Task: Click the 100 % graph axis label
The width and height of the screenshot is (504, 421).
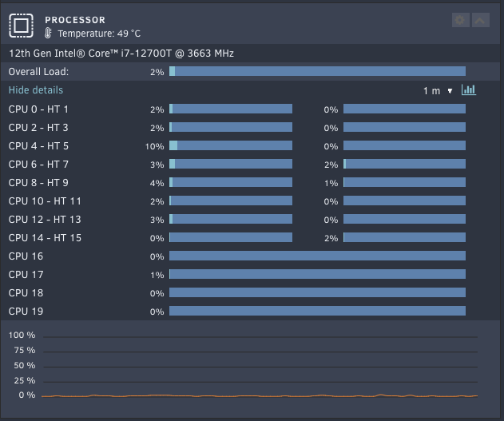Action: tap(22, 336)
